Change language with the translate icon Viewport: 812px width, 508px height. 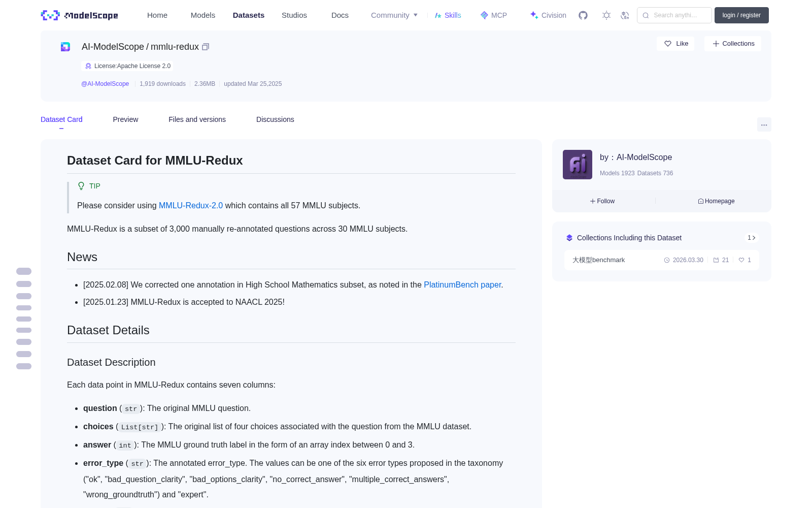coord(625,15)
